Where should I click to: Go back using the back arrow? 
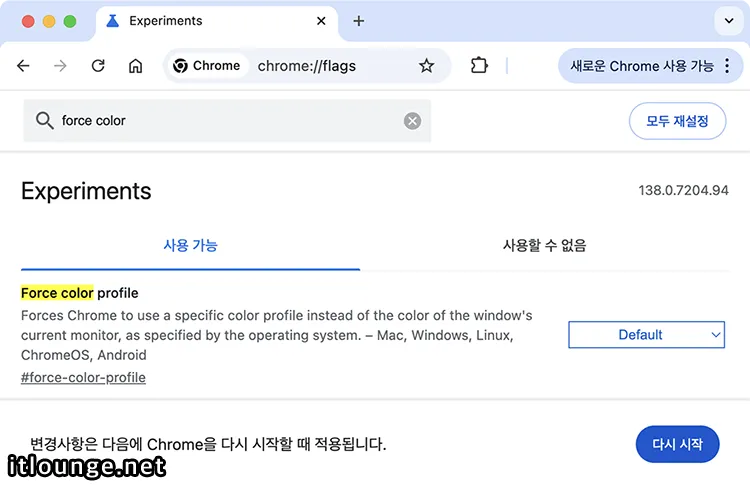coord(23,66)
